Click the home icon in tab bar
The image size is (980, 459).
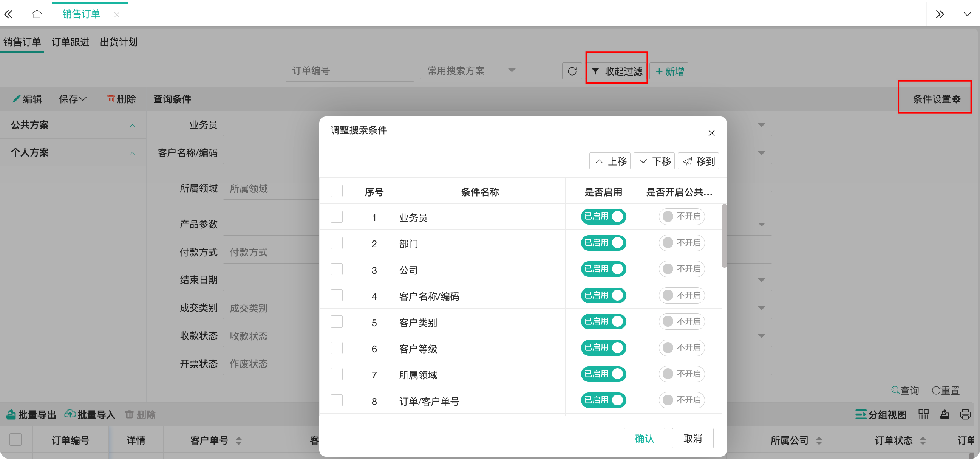click(37, 14)
